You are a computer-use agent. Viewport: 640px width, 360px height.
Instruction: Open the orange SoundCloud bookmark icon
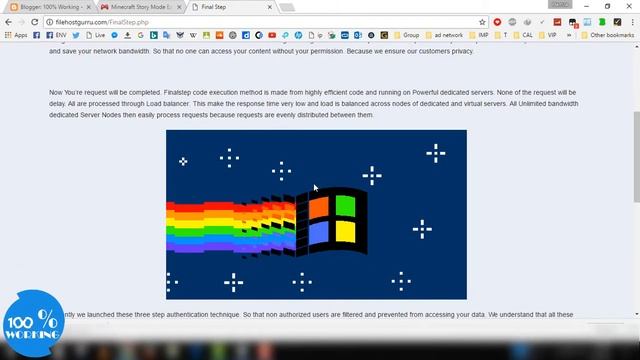[x=220, y=36]
